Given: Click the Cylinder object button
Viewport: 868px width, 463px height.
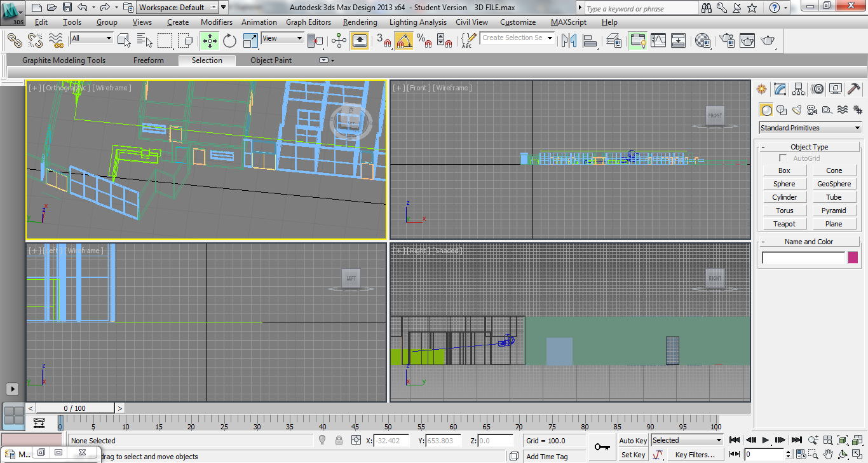Looking at the screenshot, I should [x=784, y=197].
